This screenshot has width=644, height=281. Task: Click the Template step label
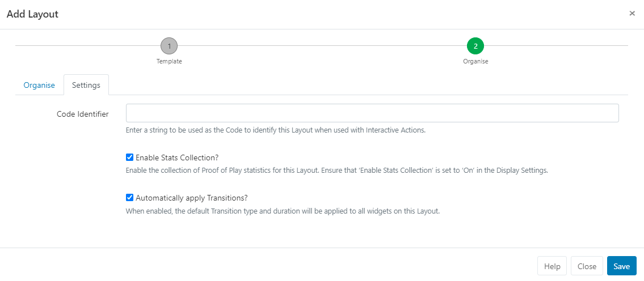pos(169,61)
